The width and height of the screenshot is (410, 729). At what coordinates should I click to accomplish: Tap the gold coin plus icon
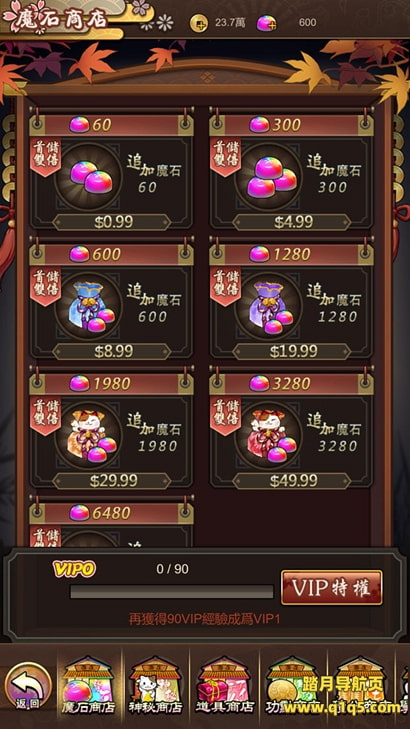click(199, 23)
